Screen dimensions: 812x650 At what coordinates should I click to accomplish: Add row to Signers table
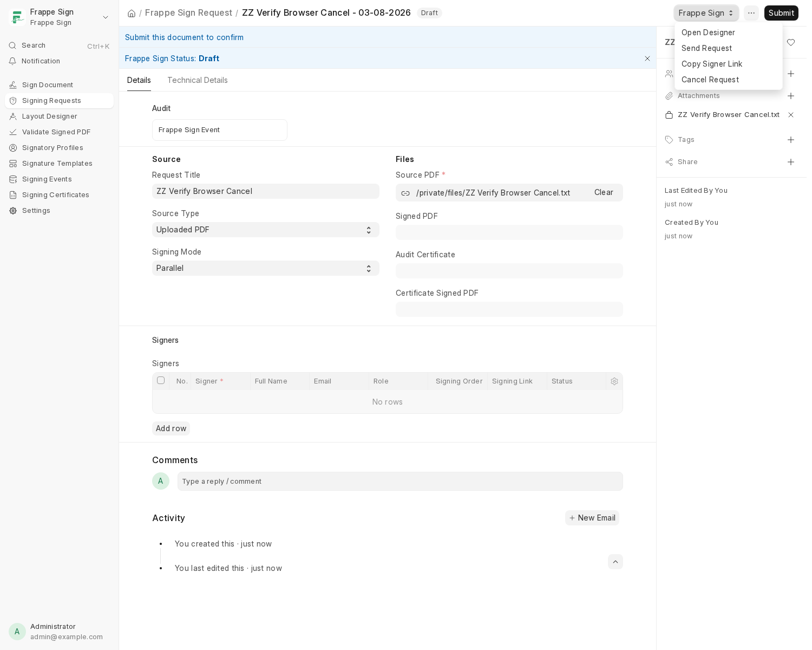[x=171, y=428]
